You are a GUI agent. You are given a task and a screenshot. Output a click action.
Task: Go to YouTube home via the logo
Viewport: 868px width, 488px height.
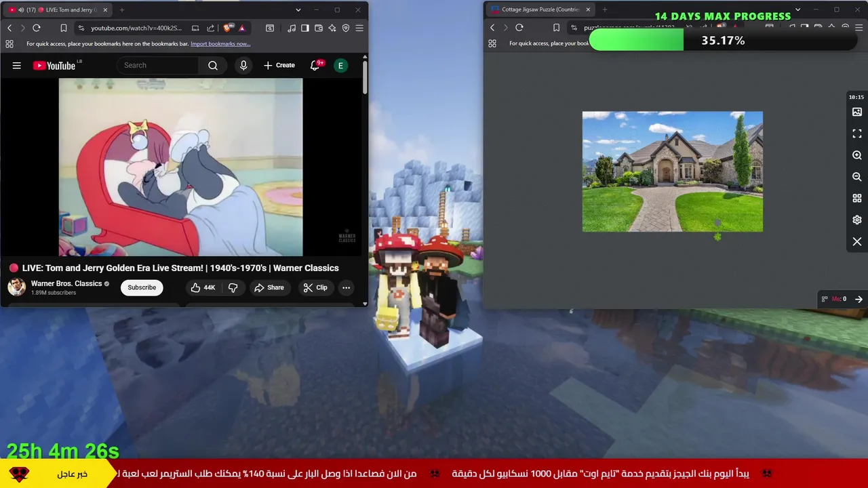[x=54, y=66]
